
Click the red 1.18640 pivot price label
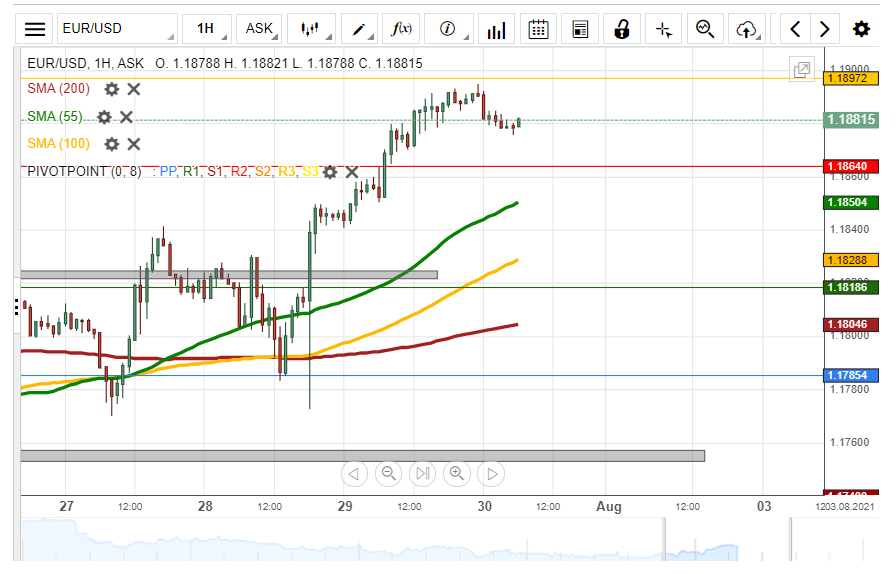pos(850,166)
